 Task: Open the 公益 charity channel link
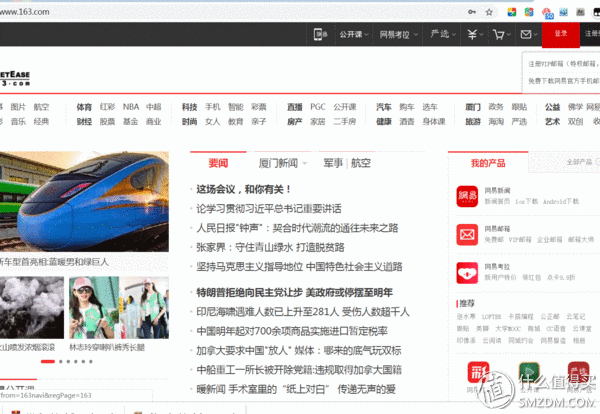point(553,107)
